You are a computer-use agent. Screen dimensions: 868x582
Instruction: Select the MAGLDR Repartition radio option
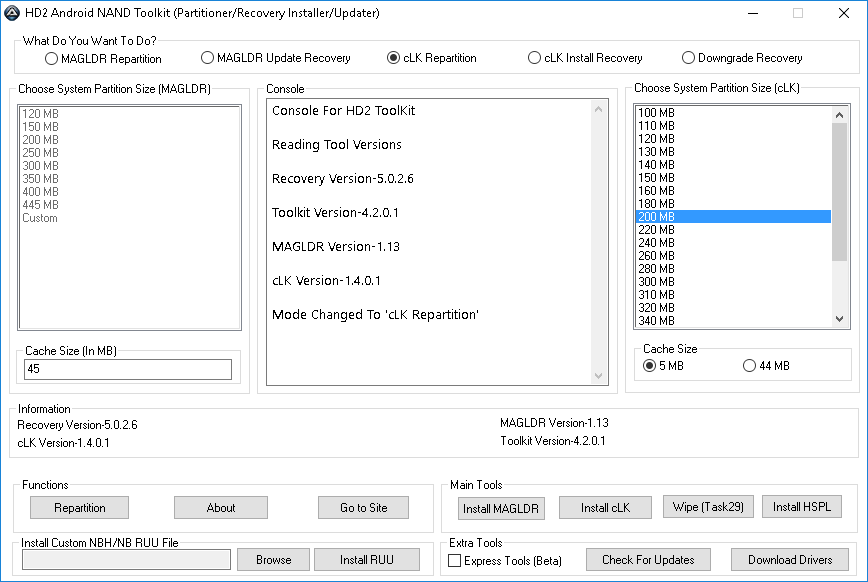pyautogui.click(x=103, y=59)
